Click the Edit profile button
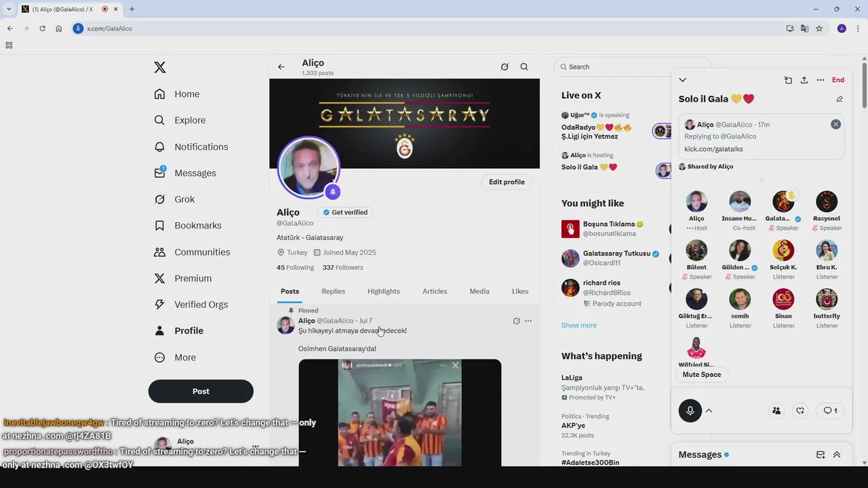The height and width of the screenshot is (488, 868). [x=507, y=182]
